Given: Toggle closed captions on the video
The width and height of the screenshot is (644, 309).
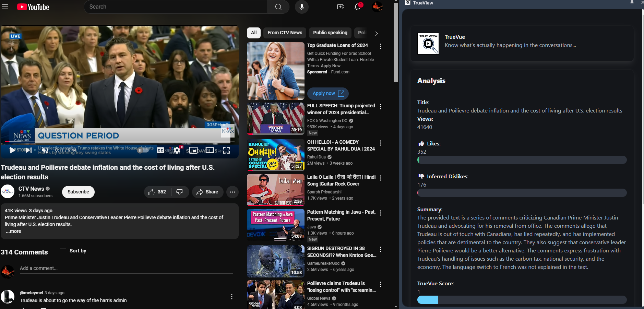Looking at the screenshot, I should 160,150.
